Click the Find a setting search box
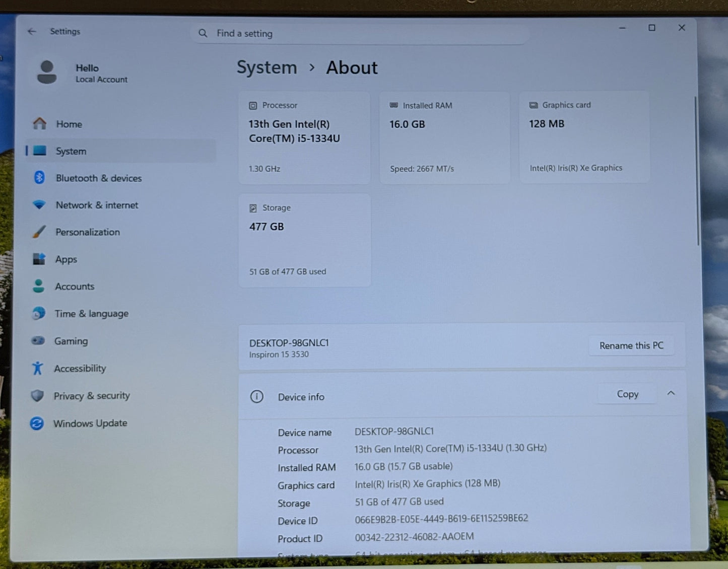This screenshot has width=728, height=569. 360,33
